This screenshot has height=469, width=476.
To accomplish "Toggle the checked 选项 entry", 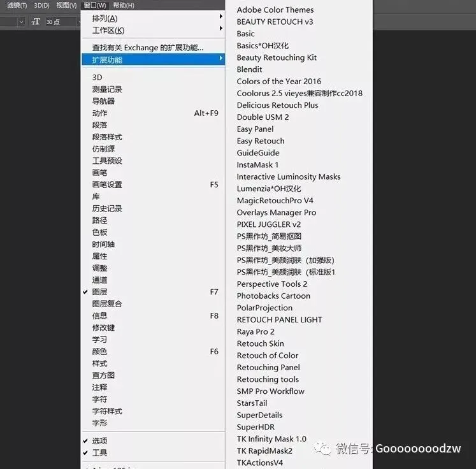I will click(154, 440).
